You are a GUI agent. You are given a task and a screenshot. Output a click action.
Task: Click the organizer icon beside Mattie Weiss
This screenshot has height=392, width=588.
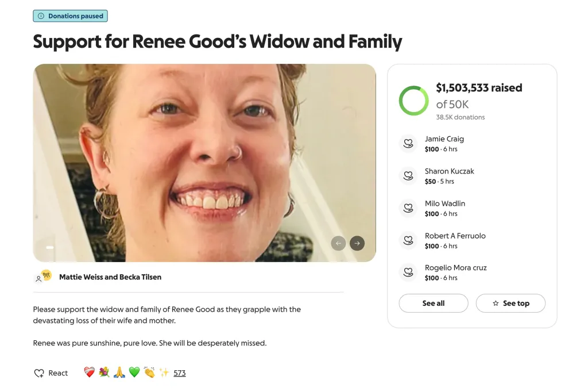coord(42,276)
